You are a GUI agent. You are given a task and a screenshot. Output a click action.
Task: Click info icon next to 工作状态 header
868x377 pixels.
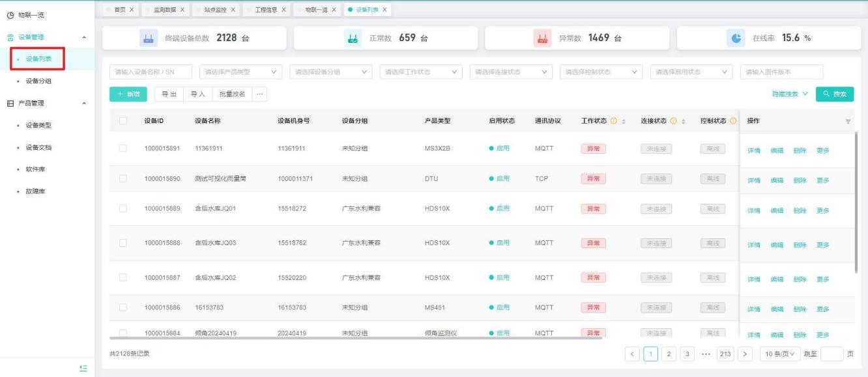point(613,121)
